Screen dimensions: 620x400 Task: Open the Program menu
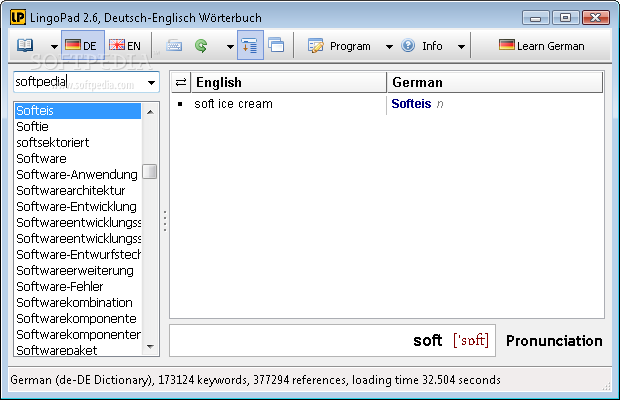340,46
